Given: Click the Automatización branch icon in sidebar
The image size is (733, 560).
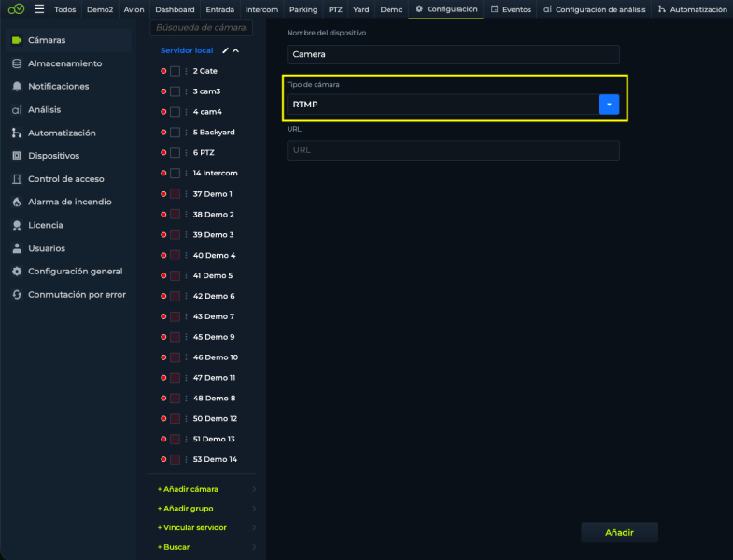Looking at the screenshot, I should point(17,133).
